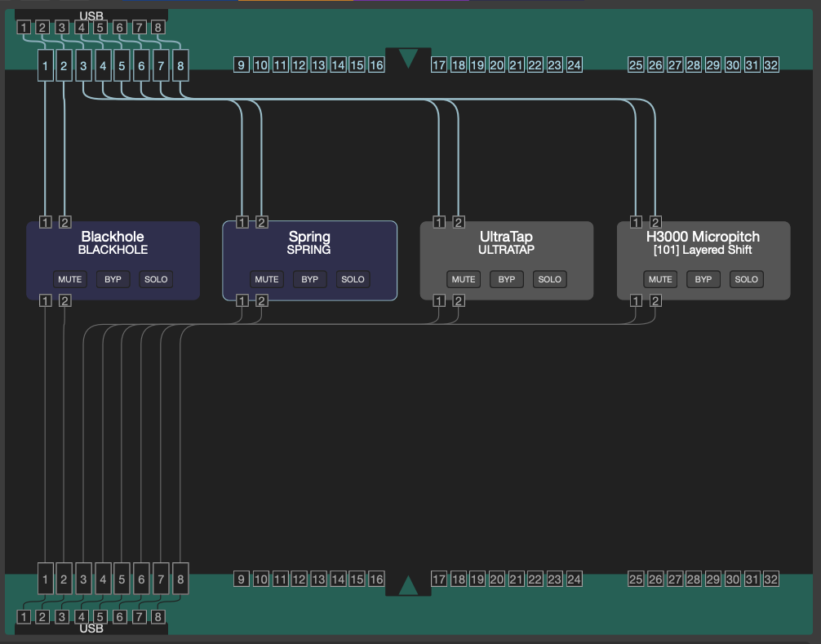
Task: Click Spring output port 2
Action: (x=262, y=300)
